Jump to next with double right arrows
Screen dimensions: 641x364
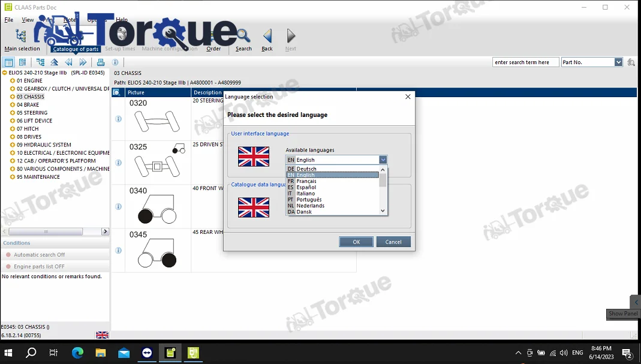(x=83, y=62)
